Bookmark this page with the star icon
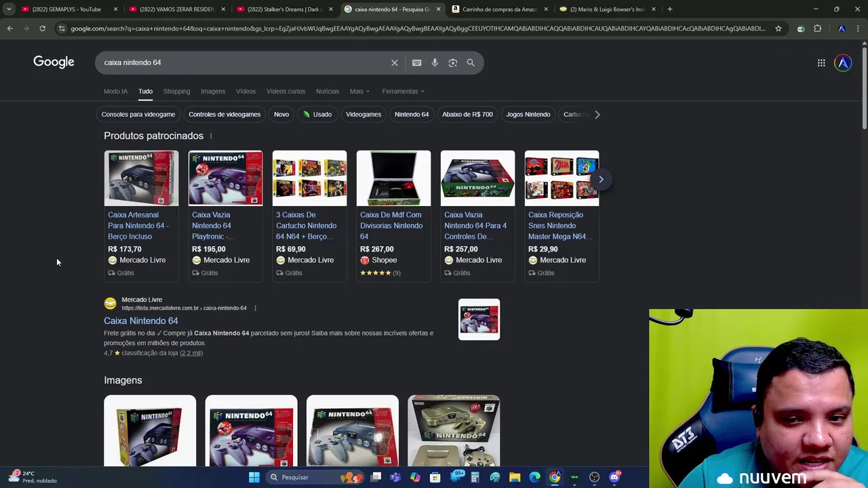This screenshot has width=868, height=488. coord(778,28)
